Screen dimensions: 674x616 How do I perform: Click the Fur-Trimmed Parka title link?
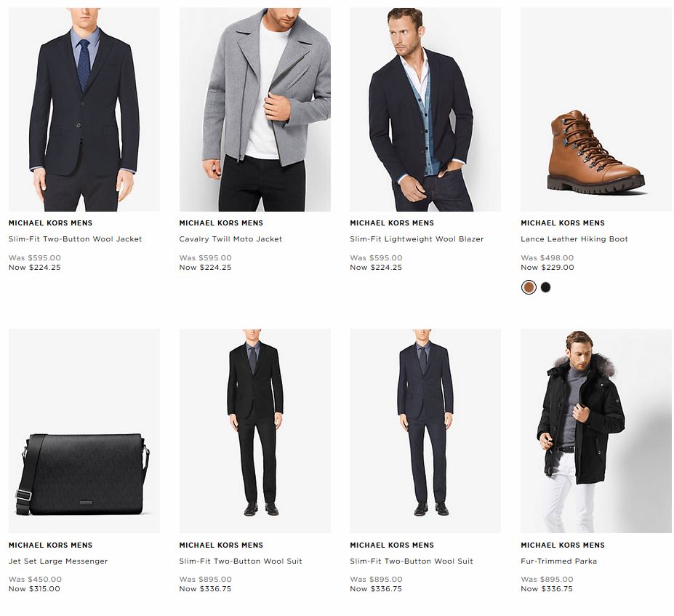coord(559,561)
